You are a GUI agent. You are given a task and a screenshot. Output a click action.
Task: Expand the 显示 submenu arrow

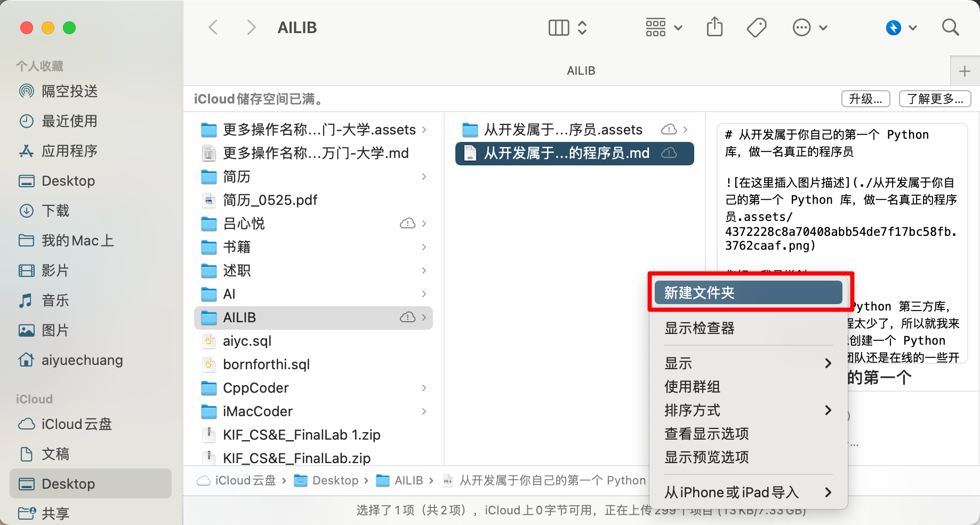click(828, 363)
